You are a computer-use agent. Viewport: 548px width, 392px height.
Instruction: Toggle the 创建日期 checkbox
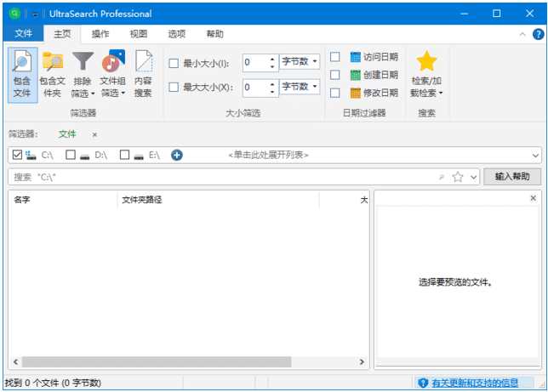pyautogui.click(x=334, y=75)
